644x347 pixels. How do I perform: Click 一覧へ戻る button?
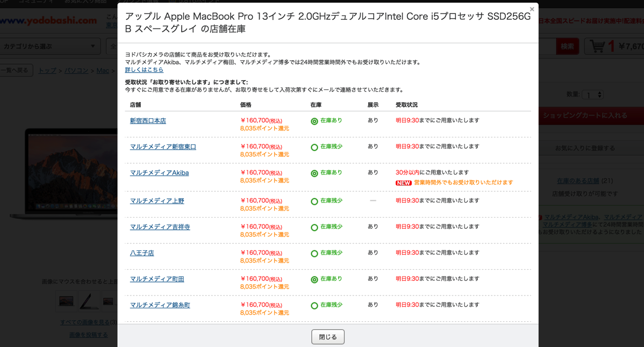[x=16, y=70]
